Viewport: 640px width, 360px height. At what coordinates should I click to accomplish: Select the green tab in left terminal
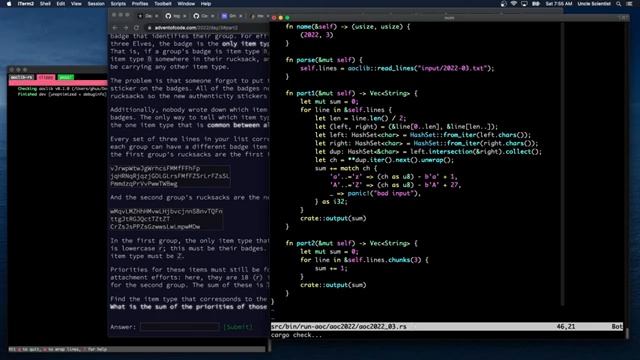tap(65, 77)
